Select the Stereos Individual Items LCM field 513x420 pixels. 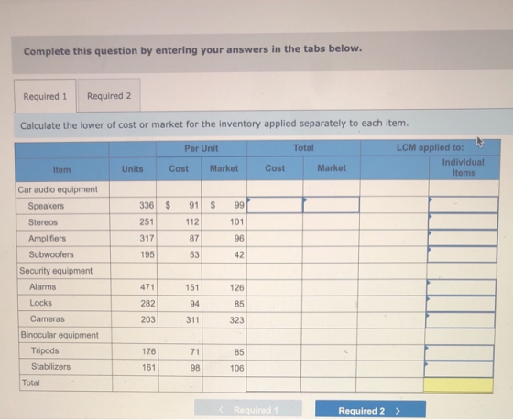pos(463,221)
